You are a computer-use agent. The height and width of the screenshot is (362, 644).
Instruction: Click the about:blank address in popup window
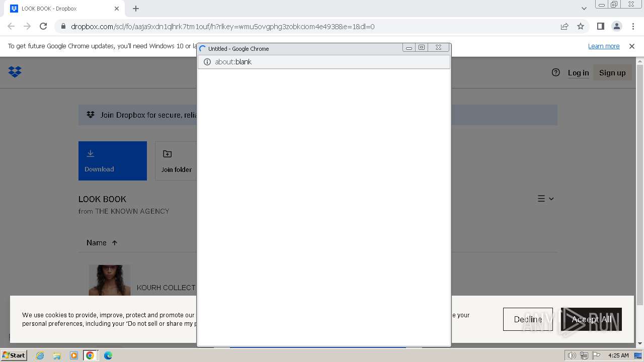[233, 62]
